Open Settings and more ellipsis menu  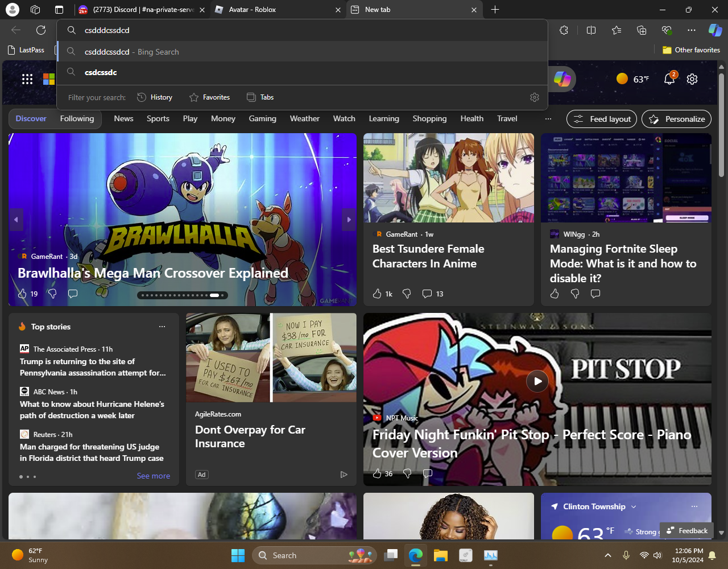[x=692, y=30]
